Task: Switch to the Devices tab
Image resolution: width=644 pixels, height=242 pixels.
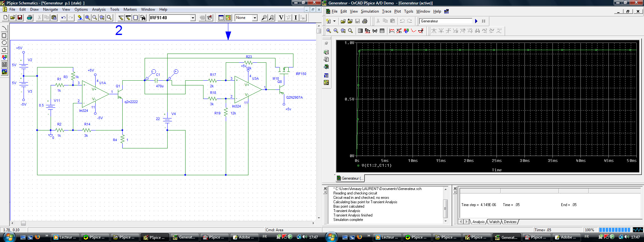Action: click(510, 222)
